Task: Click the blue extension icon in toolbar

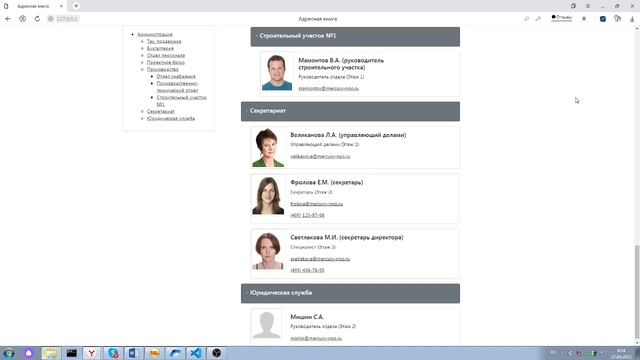Action: 603,19
